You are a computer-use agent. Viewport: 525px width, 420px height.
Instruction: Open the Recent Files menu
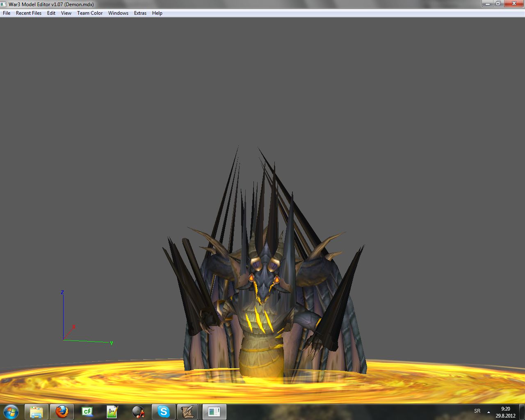(29, 13)
